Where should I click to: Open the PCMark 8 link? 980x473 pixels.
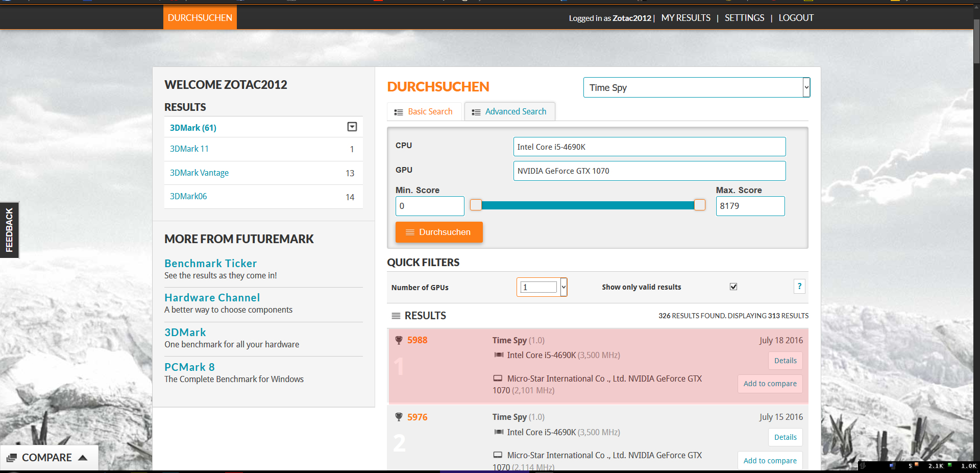189,367
